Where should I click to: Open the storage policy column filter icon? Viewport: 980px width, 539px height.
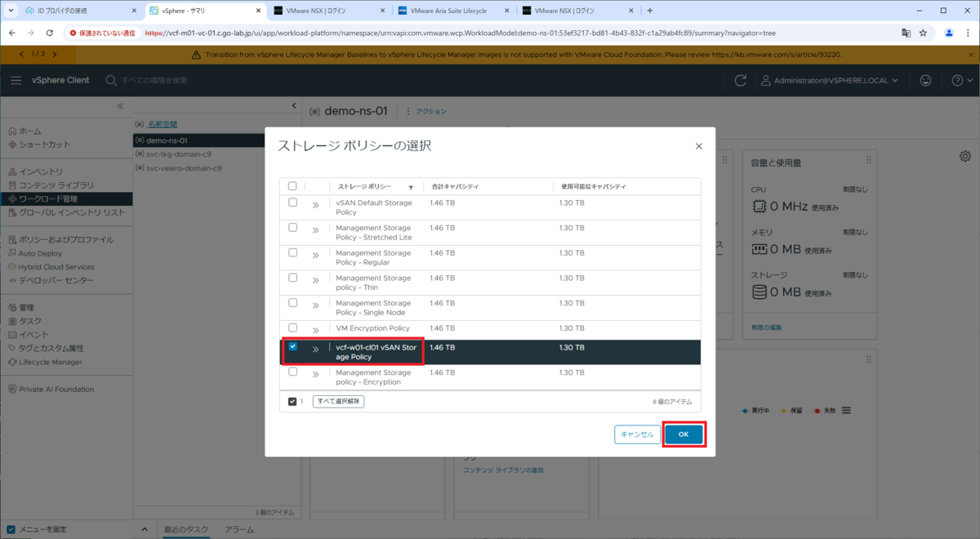coord(411,187)
